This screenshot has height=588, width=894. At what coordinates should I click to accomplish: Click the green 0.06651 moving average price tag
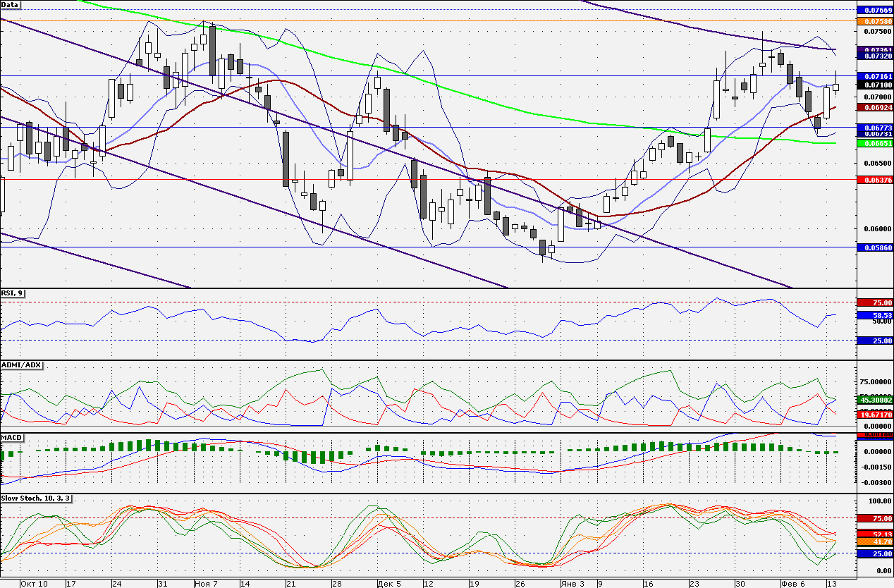[875, 143]
